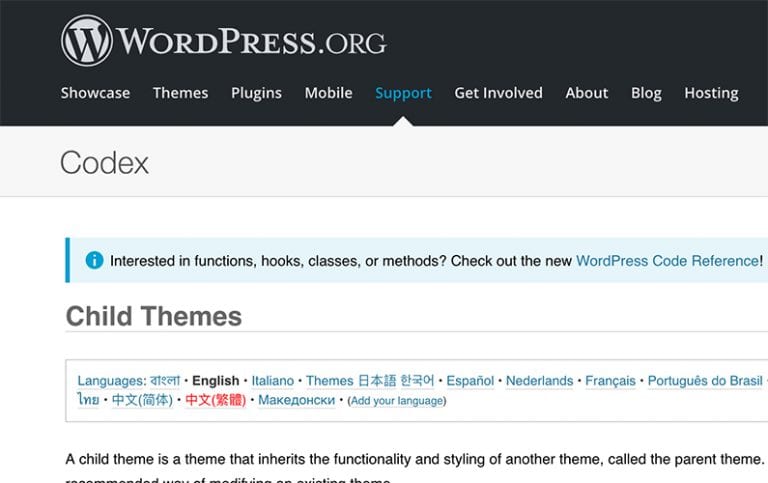Click the Codex page heading
The image size is (768, 483).
(104, 163)
